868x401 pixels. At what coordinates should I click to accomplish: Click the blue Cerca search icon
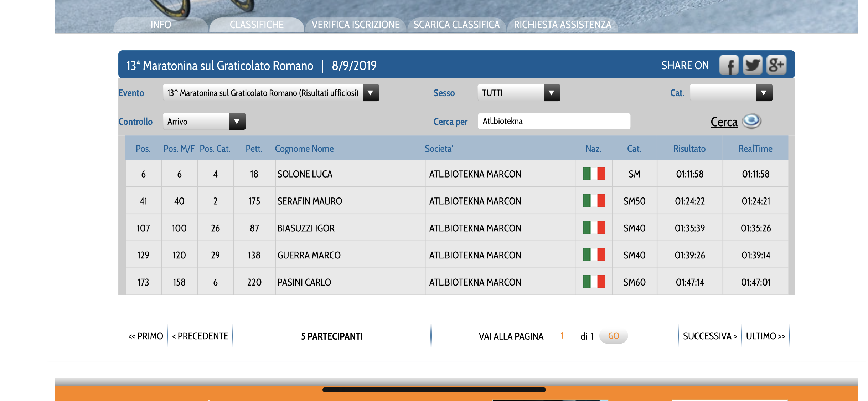point(751,121)
